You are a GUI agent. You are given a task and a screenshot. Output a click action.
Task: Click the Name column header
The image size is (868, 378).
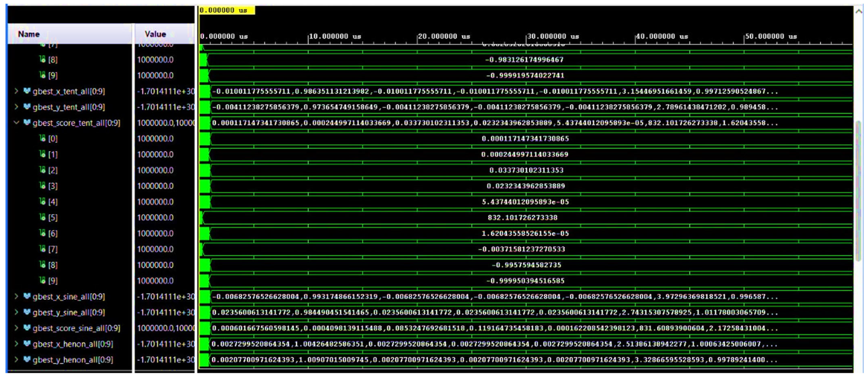(x=29, y=34)
